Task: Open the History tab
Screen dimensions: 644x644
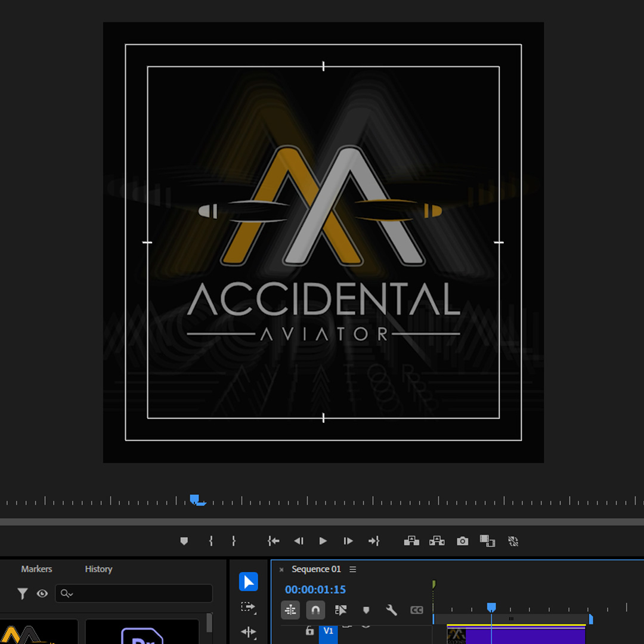Action: point(98,569)
